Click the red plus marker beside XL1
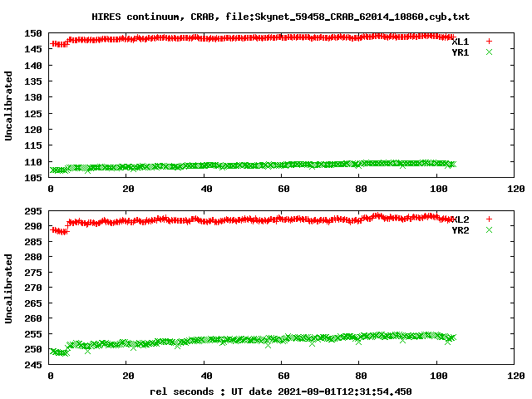The width and height of the screenshot is (532, 399). point(489,42)
